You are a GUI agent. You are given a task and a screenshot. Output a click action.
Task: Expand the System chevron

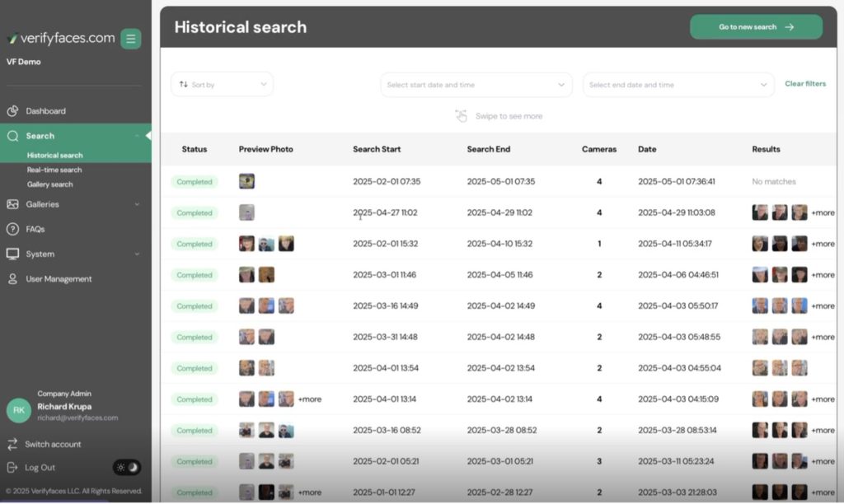pos(137,254)
